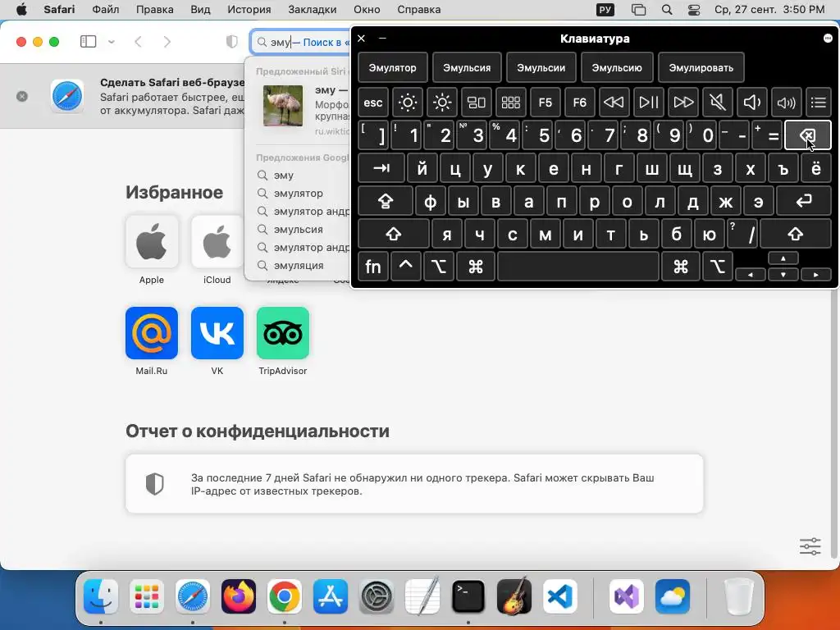Image resolution: width=840 pixels, height=630 pixels.
Task: Open the эму Siri suggestion thumbnail
Action: coord(283,106)
